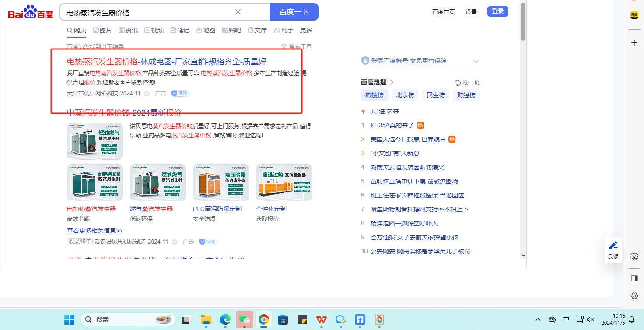The width and height of the screenshot is (644, 330).
Task: Open the Windows Start menu
Action: [69, 320]
